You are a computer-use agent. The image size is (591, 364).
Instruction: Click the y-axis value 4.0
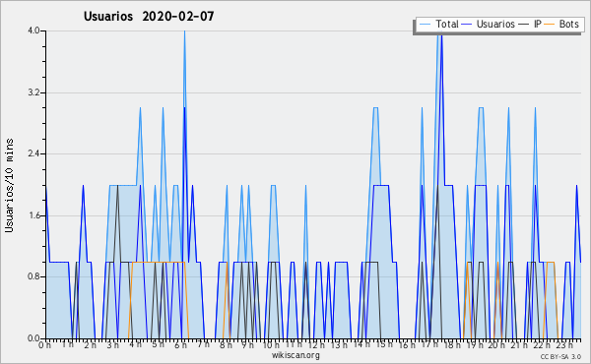(33, 30)
